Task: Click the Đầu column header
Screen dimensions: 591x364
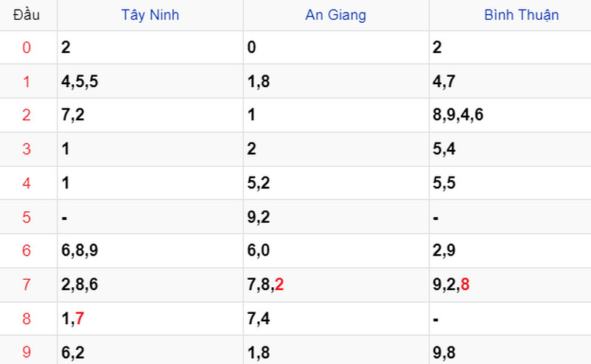Action: pyautogui.click(x=27, y=15)
